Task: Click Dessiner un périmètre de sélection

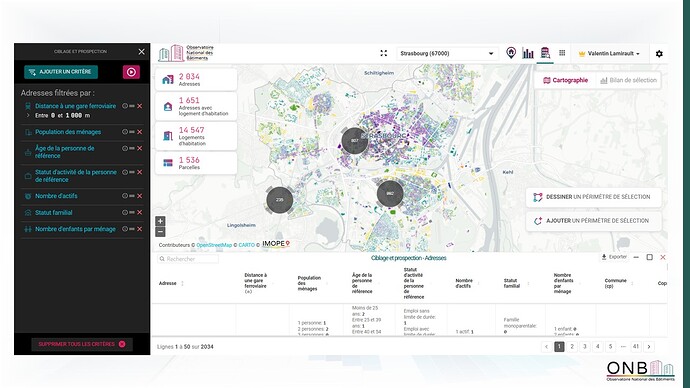Action: coord(593,197)
